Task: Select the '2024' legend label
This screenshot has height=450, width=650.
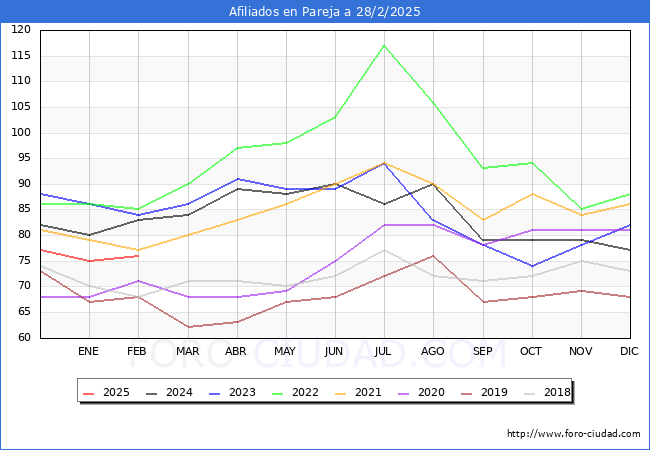Action: click(x=179, y=392)
